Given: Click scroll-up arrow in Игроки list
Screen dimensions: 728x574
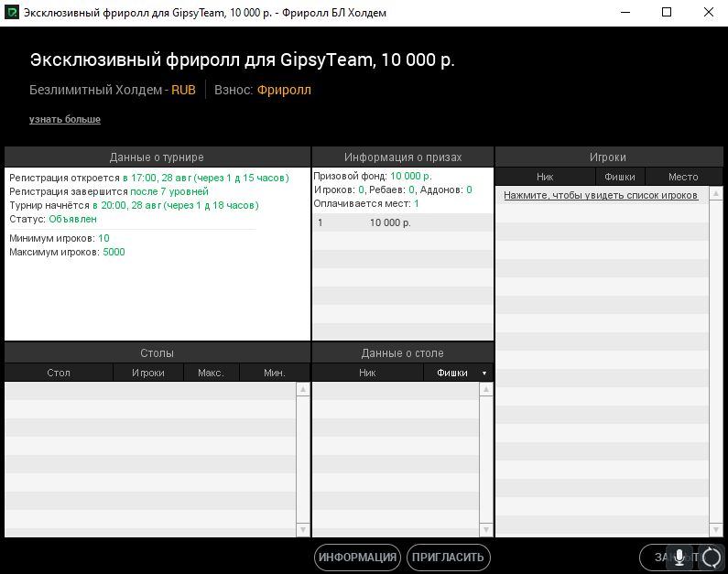Looking at the screenshot, I should pos(715,193).
